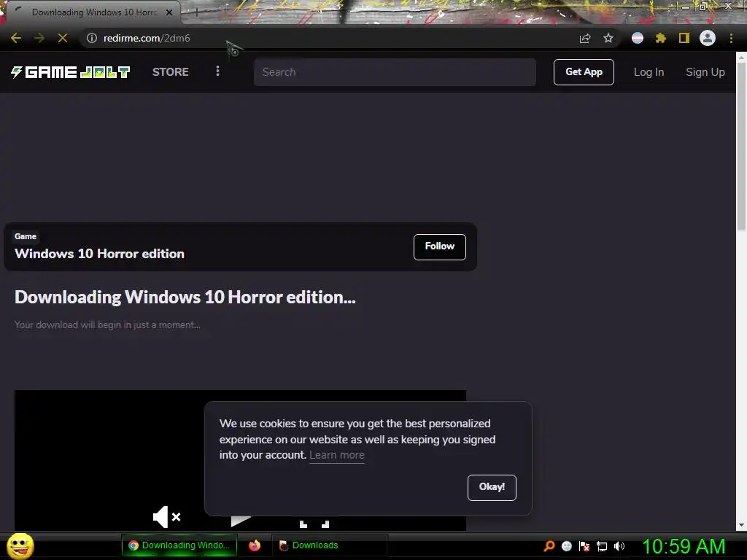Toggle the browser side panel icon

click(x=684, y=38)
